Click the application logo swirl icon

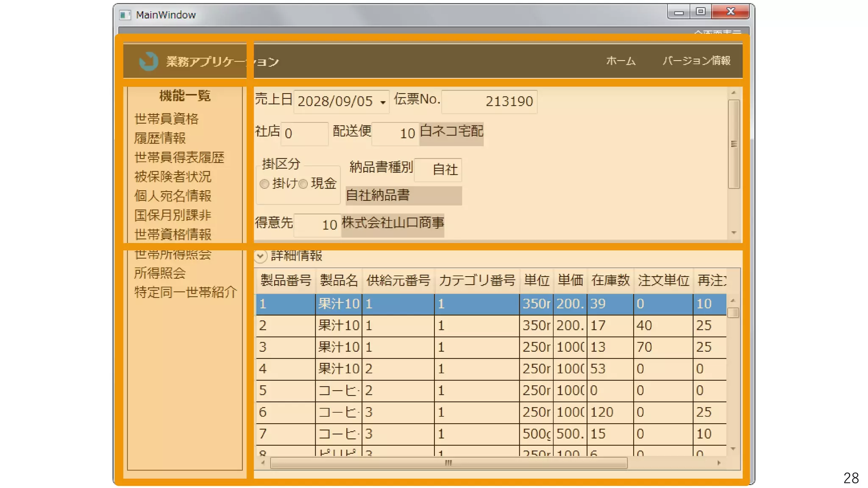coord(148,61)
